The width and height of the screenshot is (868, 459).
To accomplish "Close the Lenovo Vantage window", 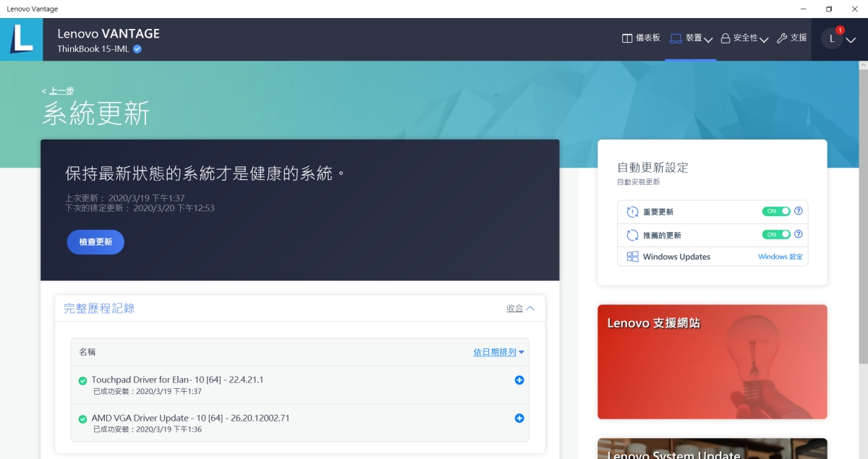I will click(855, 9).
